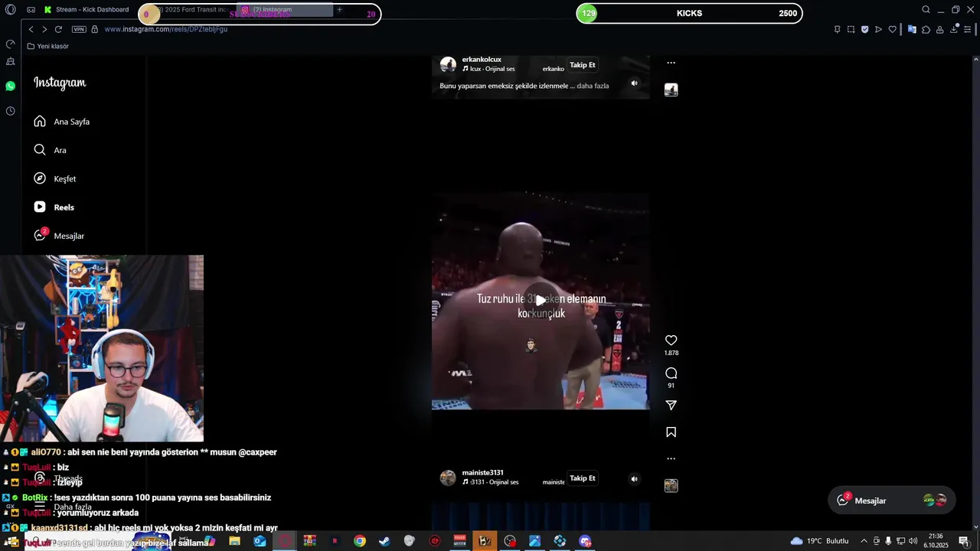The width and height of the screenshot is (980, 551).
Task: Open browser tab search icon
Action: click(926, 10)
